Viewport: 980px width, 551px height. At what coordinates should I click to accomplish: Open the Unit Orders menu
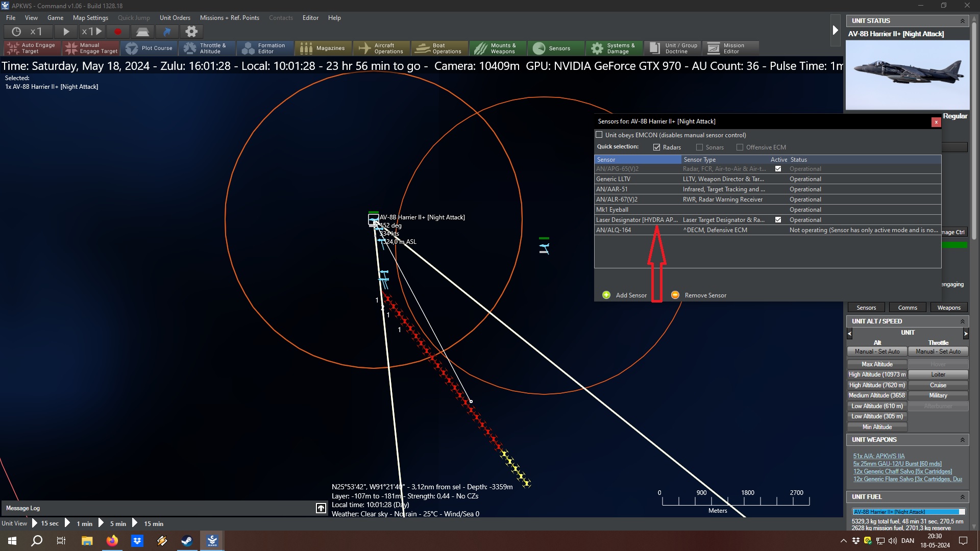175,18
